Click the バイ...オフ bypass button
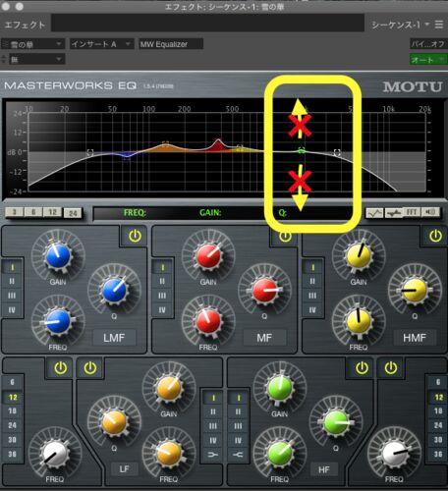 [x=428, y=44]
